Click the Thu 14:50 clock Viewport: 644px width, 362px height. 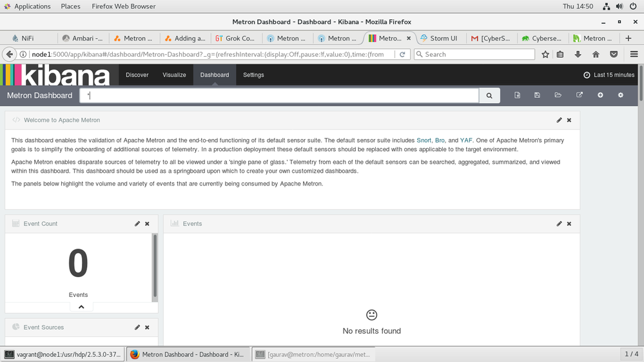pyautogui.click(x=578, y=6)
